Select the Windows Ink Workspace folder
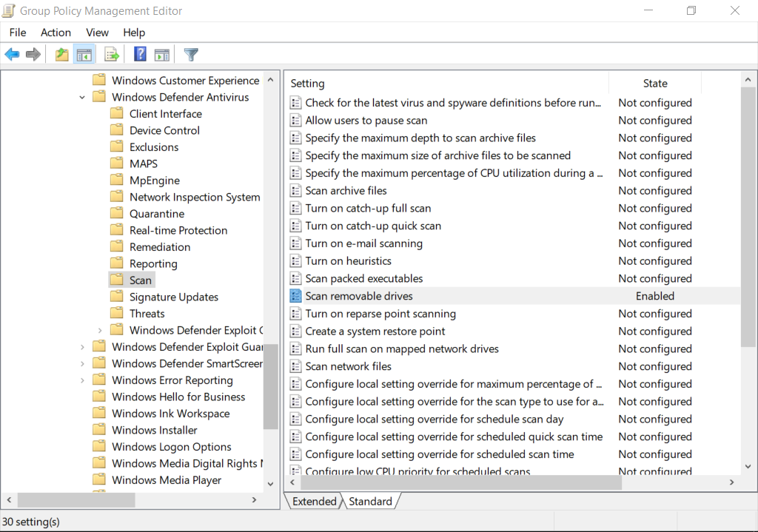 171,414
